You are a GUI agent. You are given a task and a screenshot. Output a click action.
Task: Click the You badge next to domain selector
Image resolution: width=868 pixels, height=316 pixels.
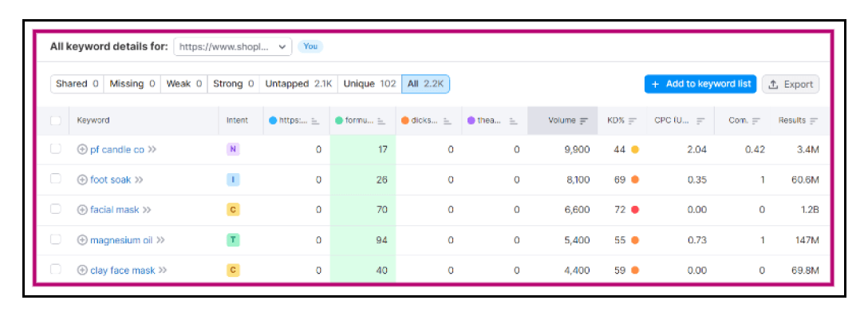pos(310,46)
